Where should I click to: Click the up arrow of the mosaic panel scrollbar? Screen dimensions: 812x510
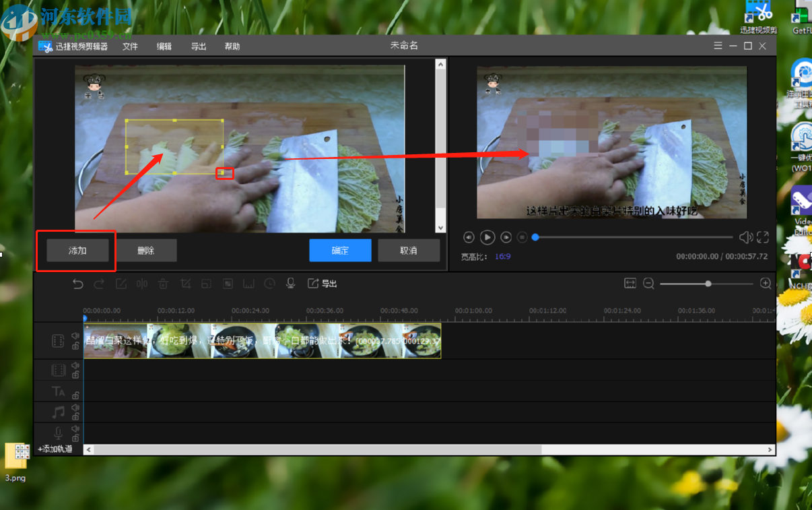441,65
